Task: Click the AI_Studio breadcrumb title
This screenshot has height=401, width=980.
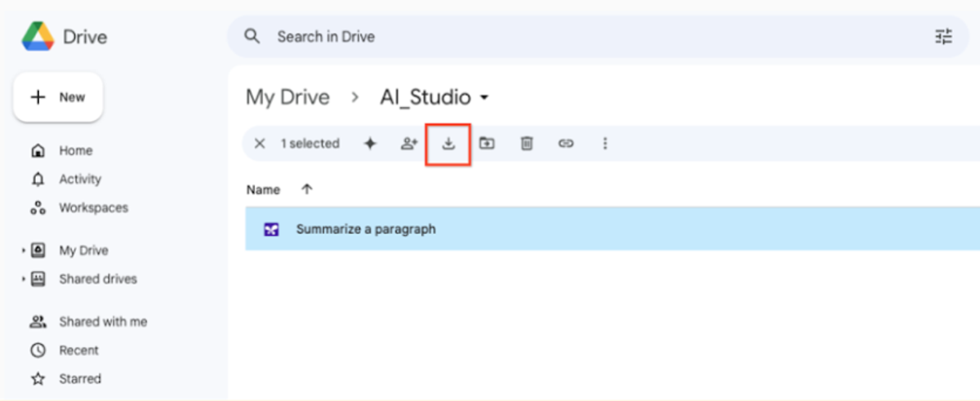Action: tap(425, 98)
